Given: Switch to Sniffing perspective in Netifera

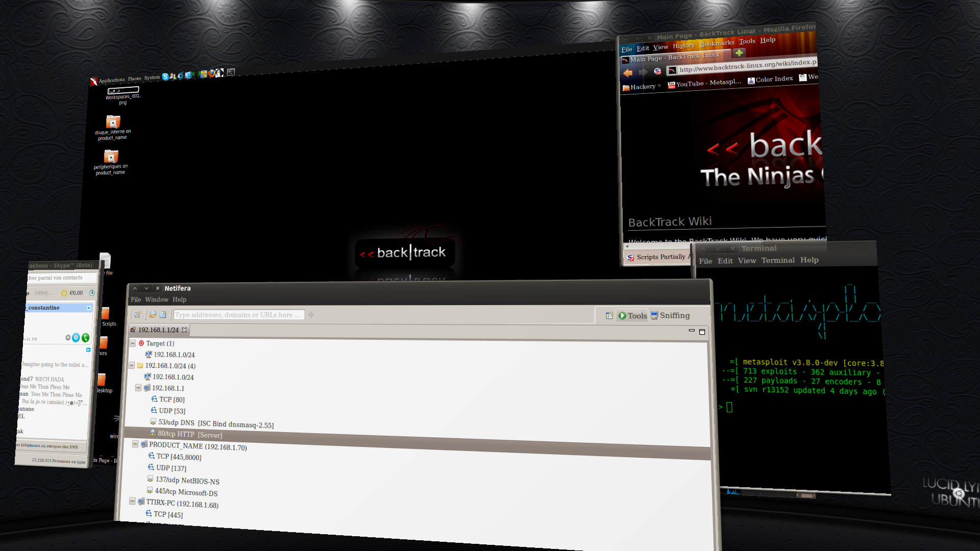Looking at the screenshot, I should tap(670, 315).
